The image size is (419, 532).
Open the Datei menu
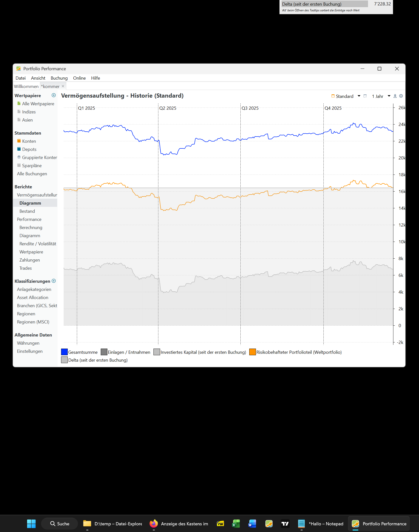(x=20, y=78)
